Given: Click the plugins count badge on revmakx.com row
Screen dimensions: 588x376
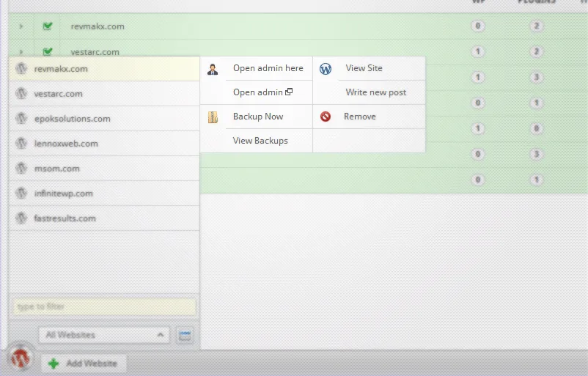Looking at the screenshot, I should click(x=536, y=26).
